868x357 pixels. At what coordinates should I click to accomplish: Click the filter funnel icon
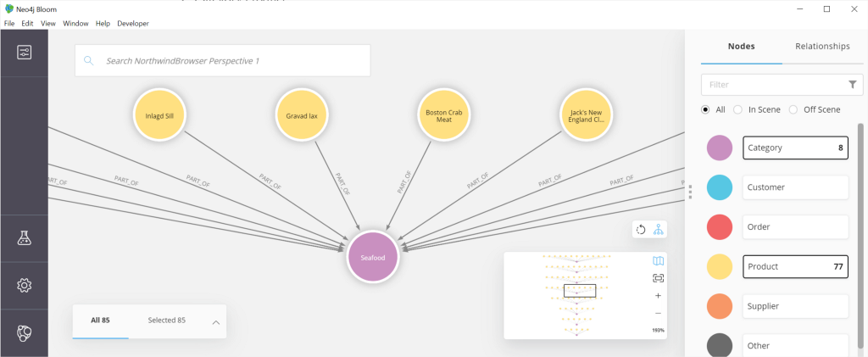853,85
